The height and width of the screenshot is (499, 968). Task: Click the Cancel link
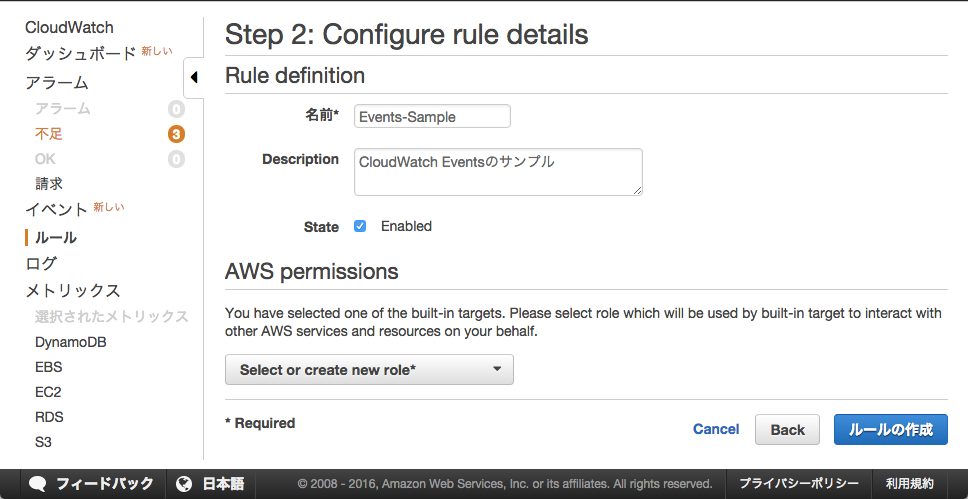click(x=716, y=429)
